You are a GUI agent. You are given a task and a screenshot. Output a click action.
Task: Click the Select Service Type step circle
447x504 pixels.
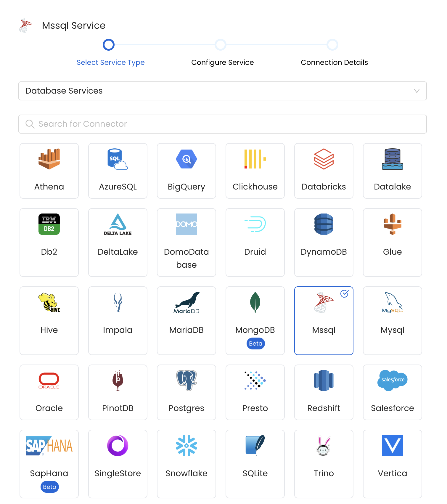tap(109, 45)
